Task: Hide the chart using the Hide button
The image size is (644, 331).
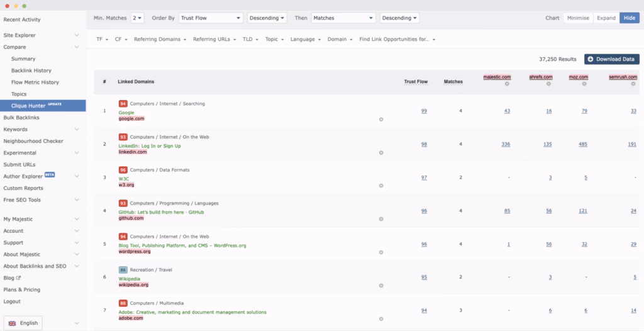Action: 629,18
